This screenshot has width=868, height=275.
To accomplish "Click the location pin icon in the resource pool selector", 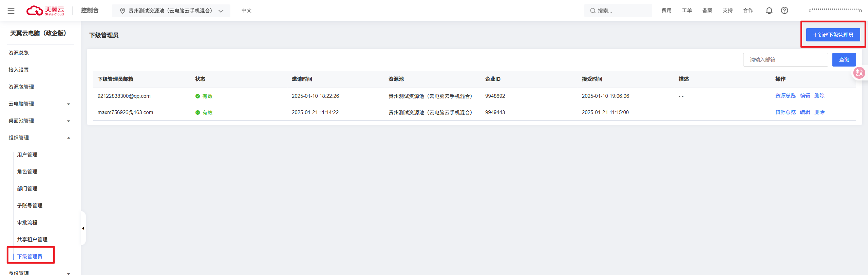I will (122, 11).
